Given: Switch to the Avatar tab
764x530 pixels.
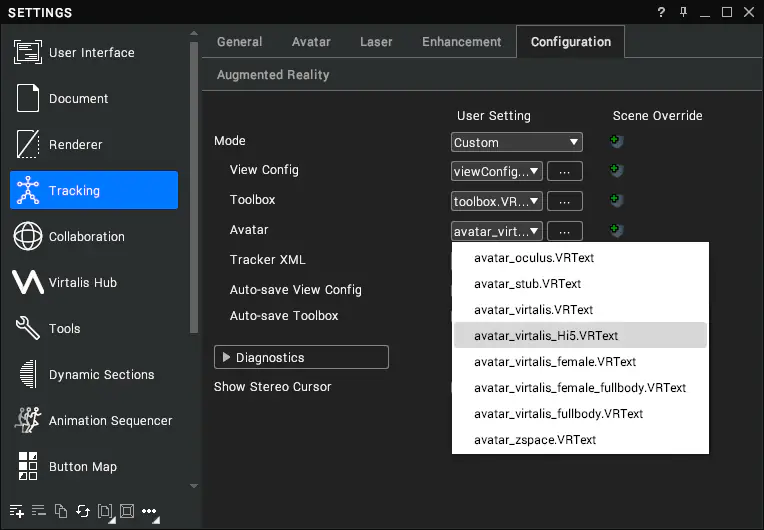Looking at the screenshot, I should tap(311, 42).
